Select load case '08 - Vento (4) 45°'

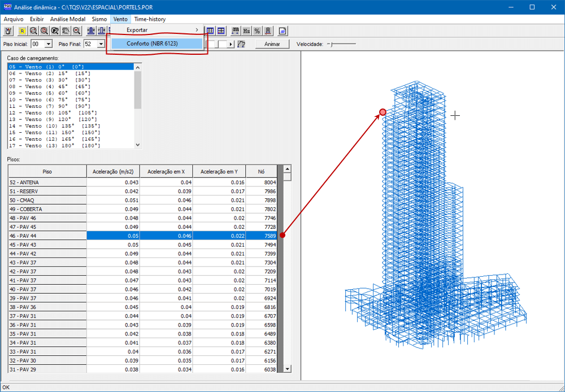pos(71,86)
